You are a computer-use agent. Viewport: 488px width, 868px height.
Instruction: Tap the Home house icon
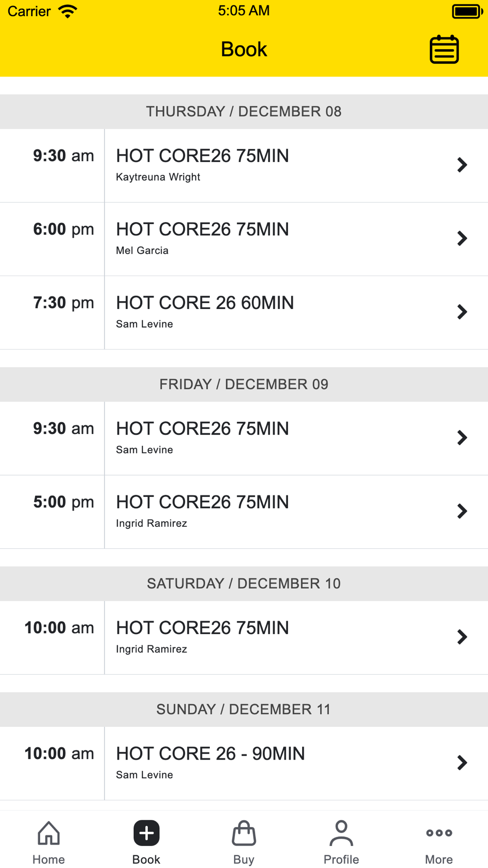49,833
